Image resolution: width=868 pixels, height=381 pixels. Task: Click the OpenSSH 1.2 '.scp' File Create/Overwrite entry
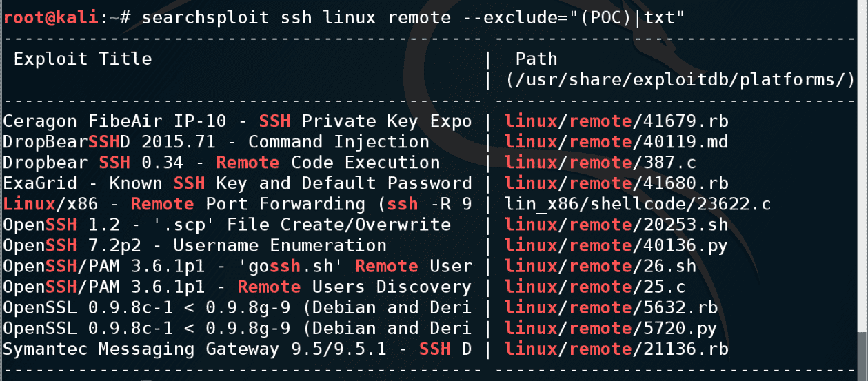point(227,225)
